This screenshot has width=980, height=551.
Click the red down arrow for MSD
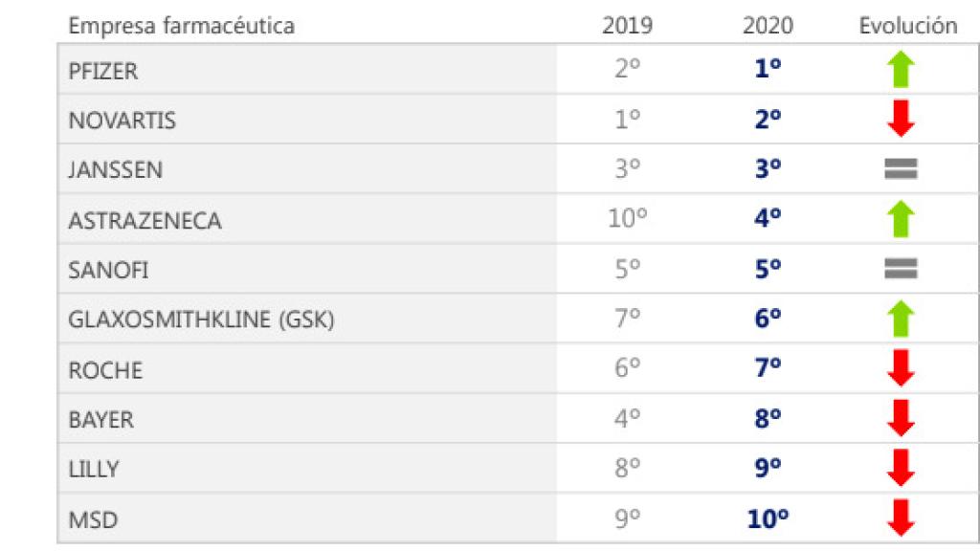coord(902,518)
